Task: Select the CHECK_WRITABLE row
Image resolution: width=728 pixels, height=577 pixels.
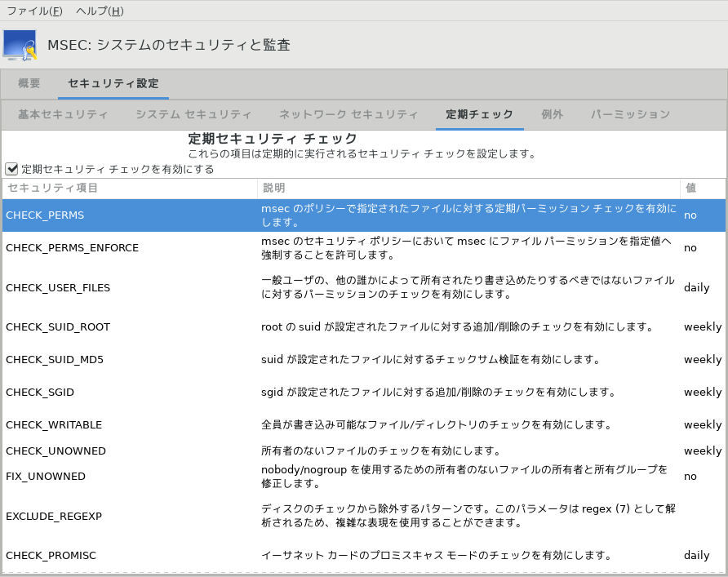Action: [x=363, y=424]
